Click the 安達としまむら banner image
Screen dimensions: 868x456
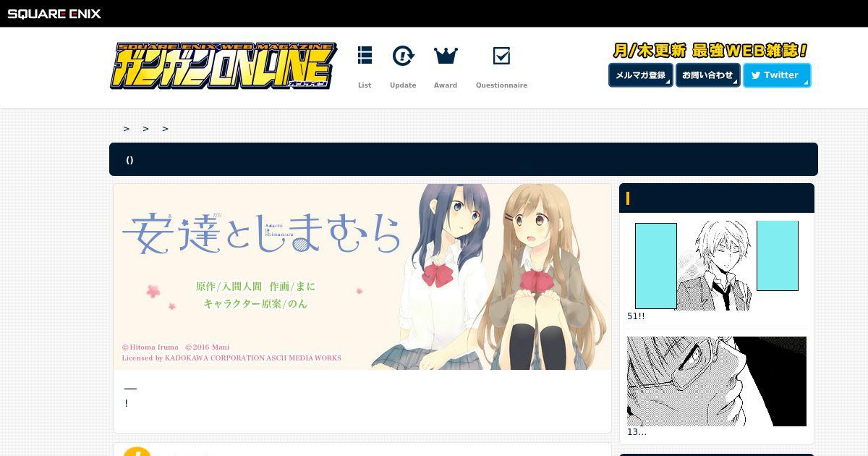pyautogui.click(x=362, y=276)
